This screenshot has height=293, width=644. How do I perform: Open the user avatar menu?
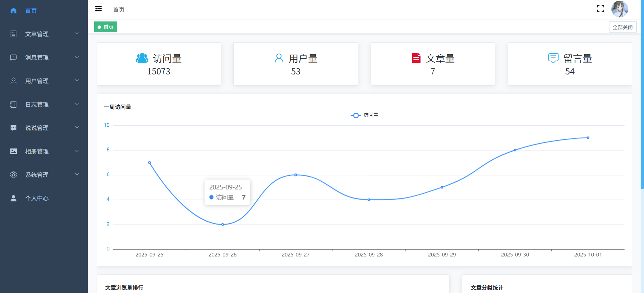click(619, 9)
